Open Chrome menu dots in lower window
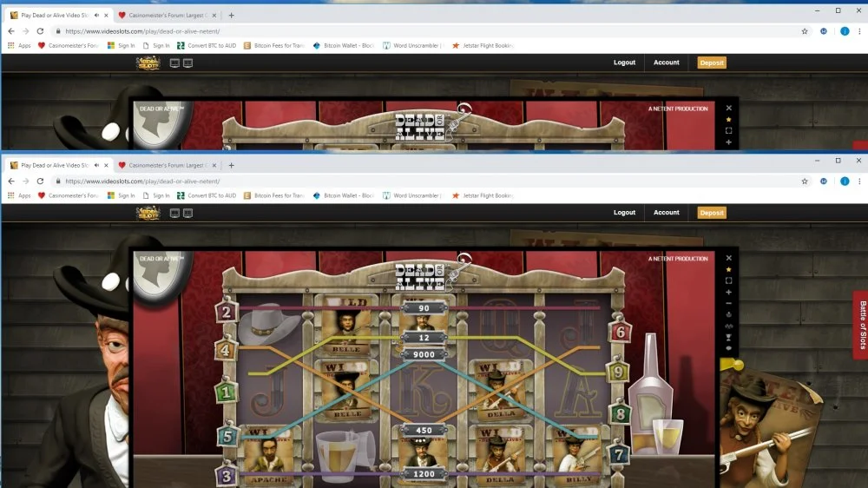The image size is (868, 488). (859, 181)
